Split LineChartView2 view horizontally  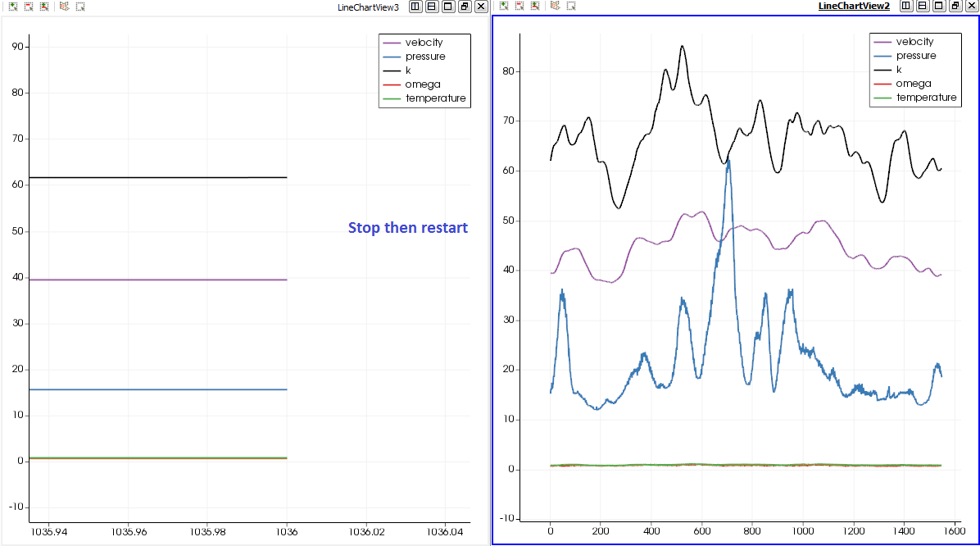pos(906,6)
